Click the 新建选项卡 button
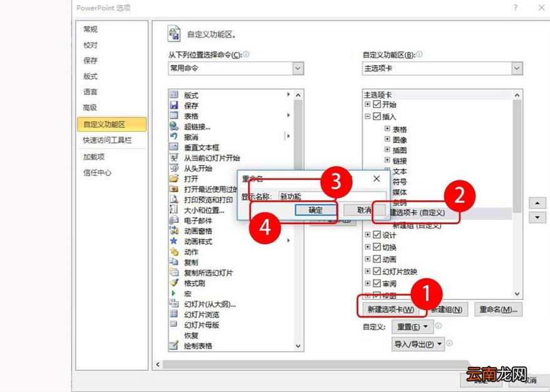Image resolution: width=550 pixels, height=392 pixels. point(391,309)
